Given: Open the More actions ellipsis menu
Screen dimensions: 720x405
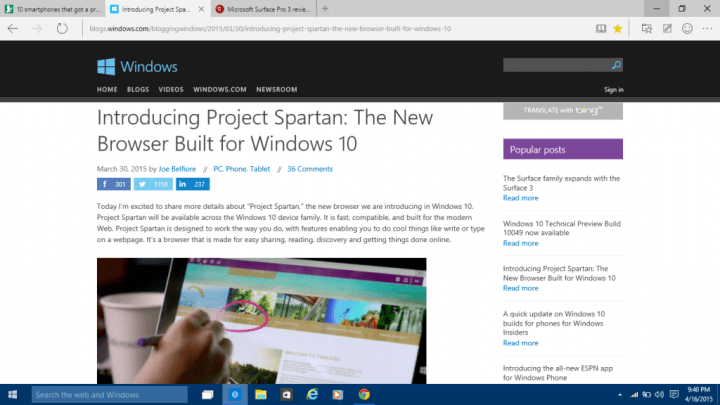Looking at the screenshot, I should 707,28.
